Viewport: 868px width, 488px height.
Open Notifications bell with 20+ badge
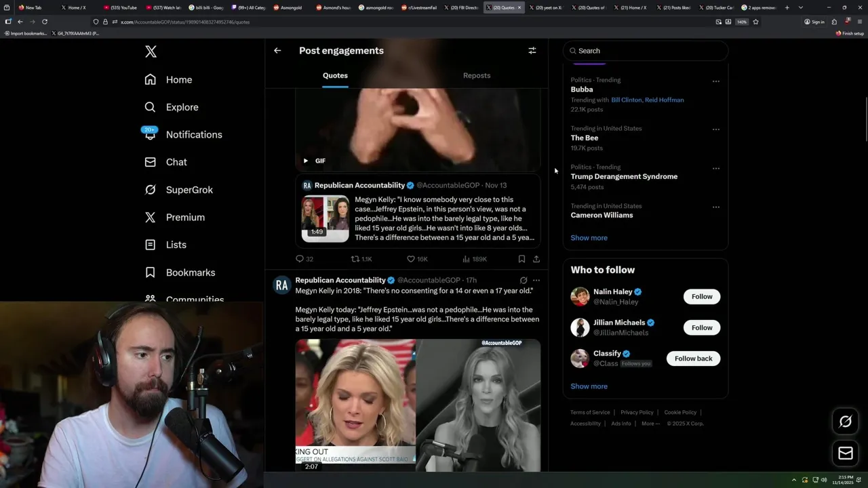(x=151, y=134)
